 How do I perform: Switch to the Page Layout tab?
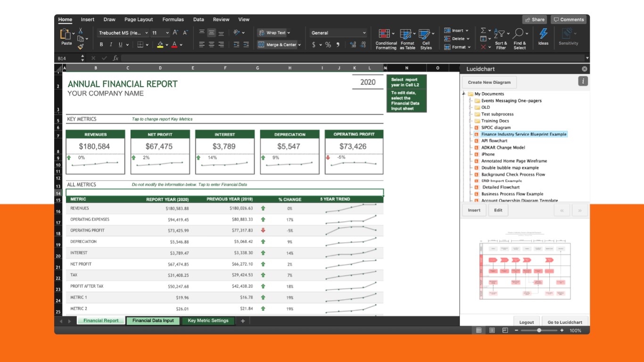[x=139, y=19]
